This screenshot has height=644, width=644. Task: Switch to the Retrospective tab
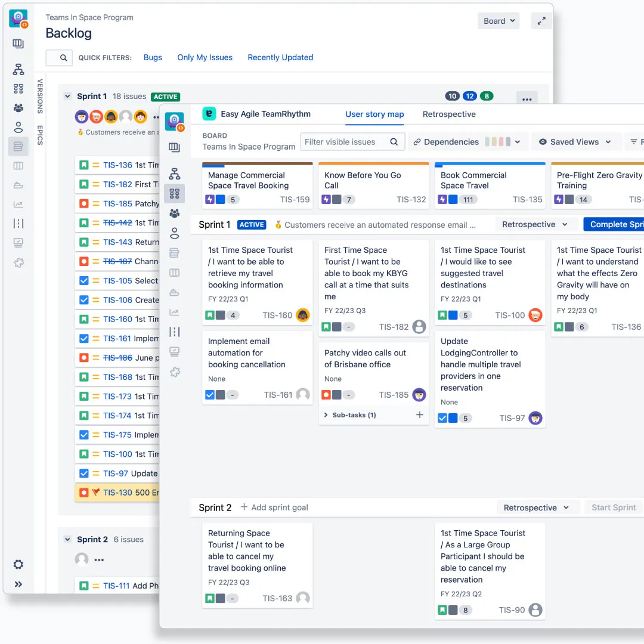tap(449, 114)
